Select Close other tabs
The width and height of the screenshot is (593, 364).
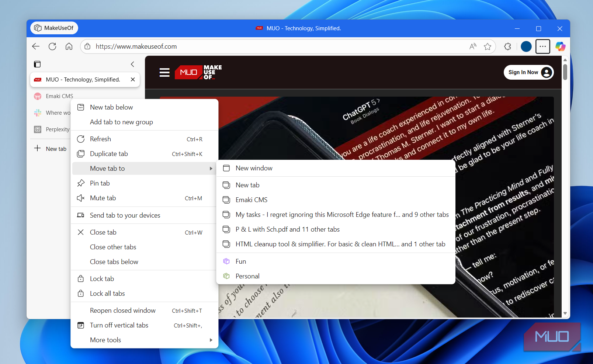pyautogui.click(x=144, y=247)
